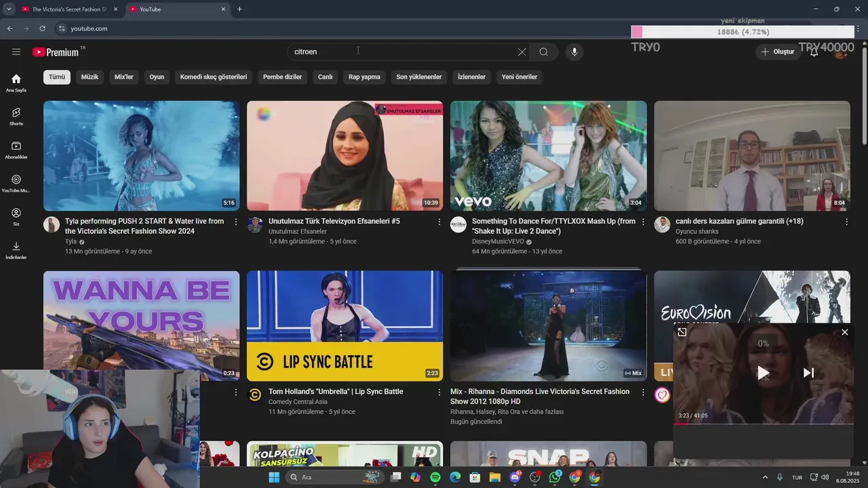Select the Rap yapma chip
This screenshot has width=868, height=488.
pos(364,77)
